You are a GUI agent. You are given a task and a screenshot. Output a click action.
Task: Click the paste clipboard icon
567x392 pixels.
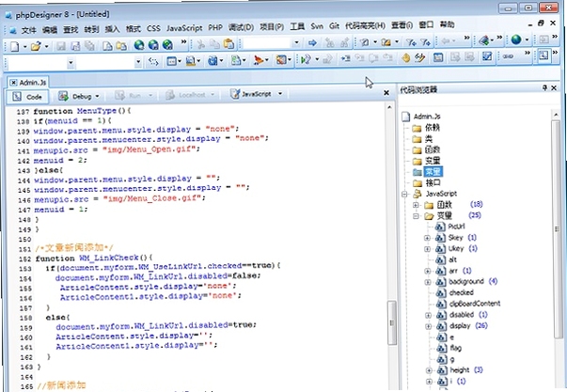(228, 44)
